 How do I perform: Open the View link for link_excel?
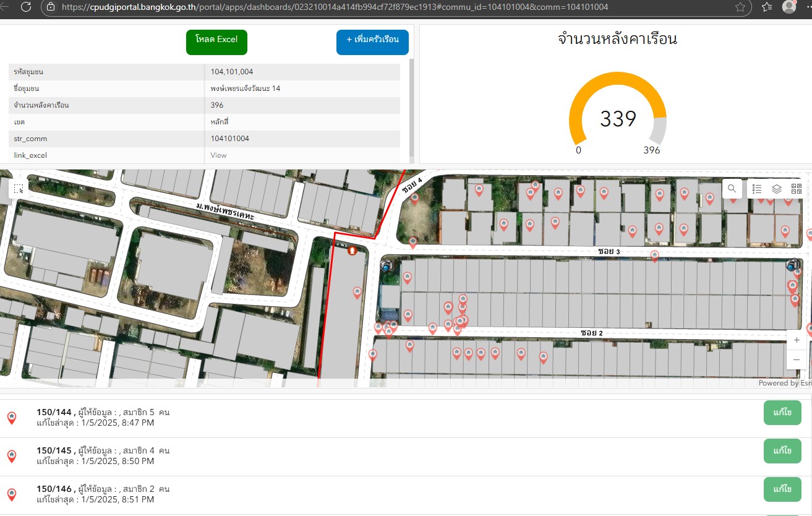coord(218,155)
